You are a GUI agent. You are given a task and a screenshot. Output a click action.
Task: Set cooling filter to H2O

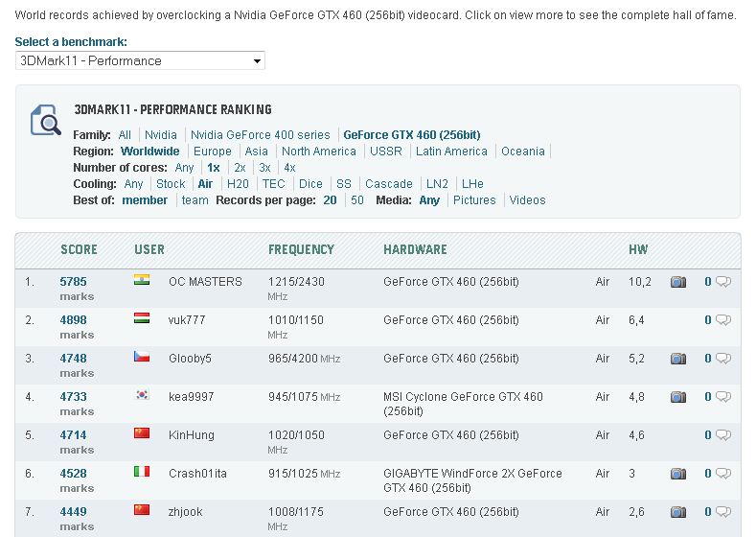pos(238,184)
